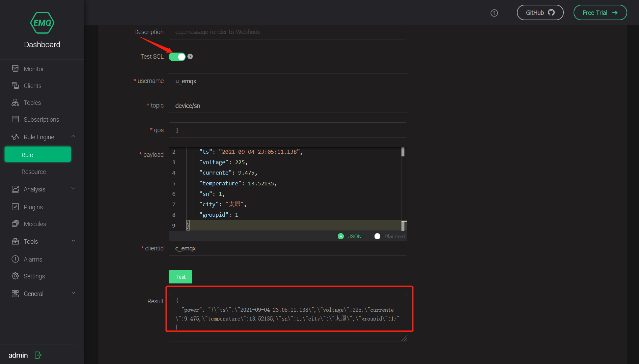Expand the Tools menu chevron
The height and width of the screenshot is (364, 639).
73,241
